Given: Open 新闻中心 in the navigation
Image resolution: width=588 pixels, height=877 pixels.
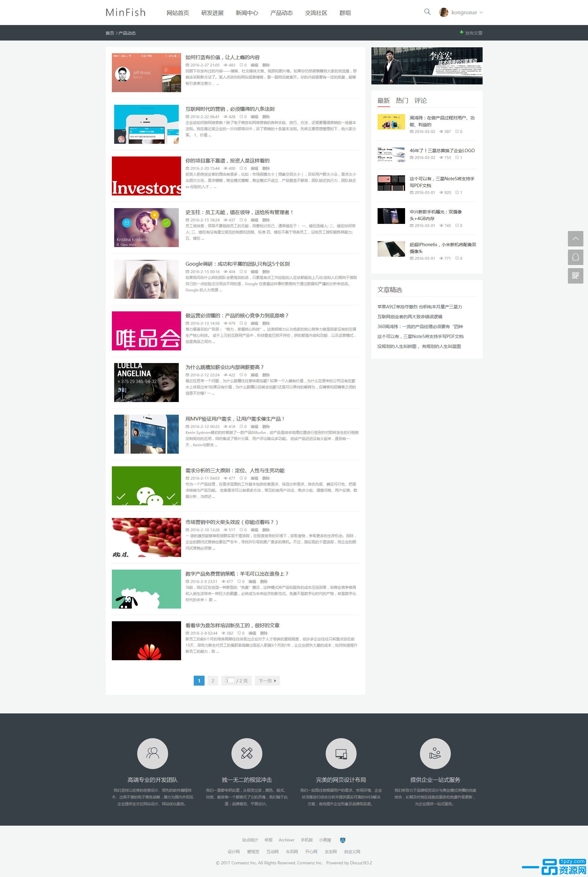Looking at the screenshot, I should point(247,13).
